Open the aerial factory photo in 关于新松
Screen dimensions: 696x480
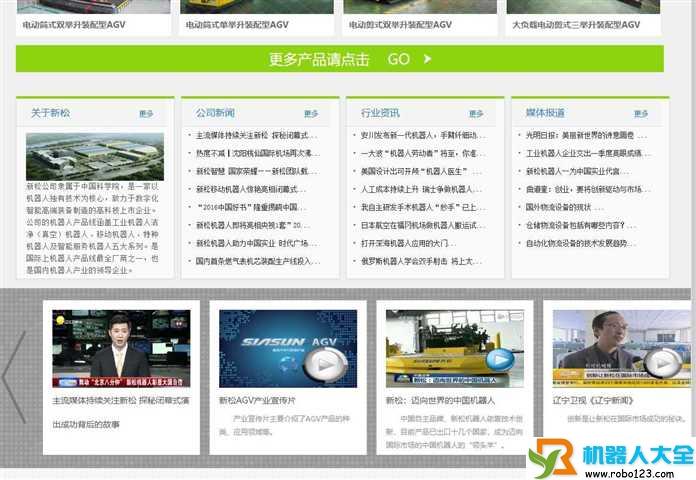click(x=95, y=156)
